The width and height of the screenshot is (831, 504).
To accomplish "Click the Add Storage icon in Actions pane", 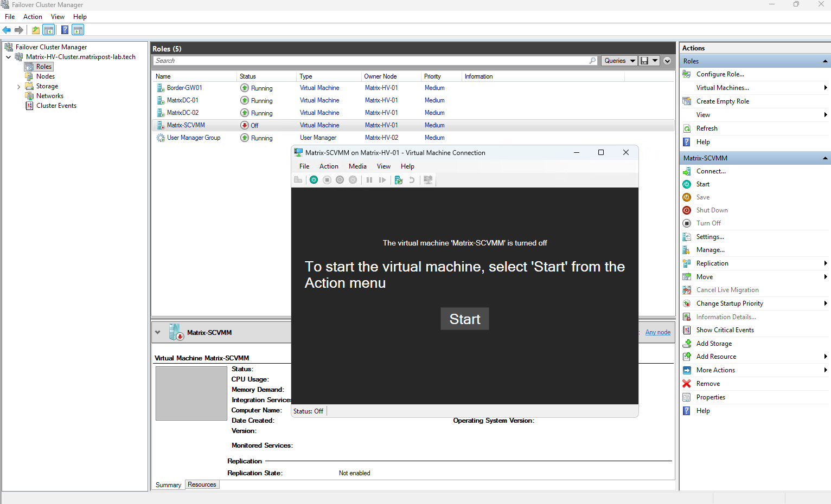I will tap(687, 344).
